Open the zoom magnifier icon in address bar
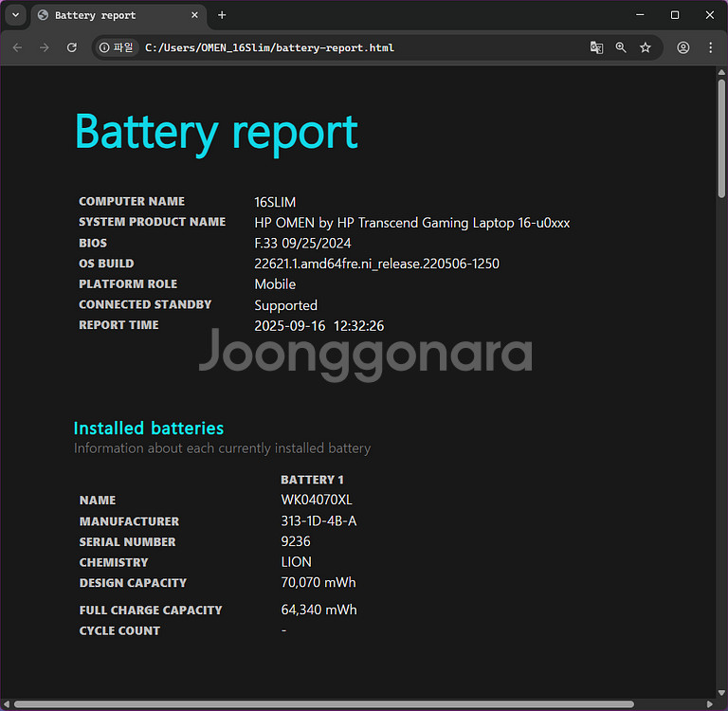Image resolution: width=728 pixels, height=711 pixels. 621,47
